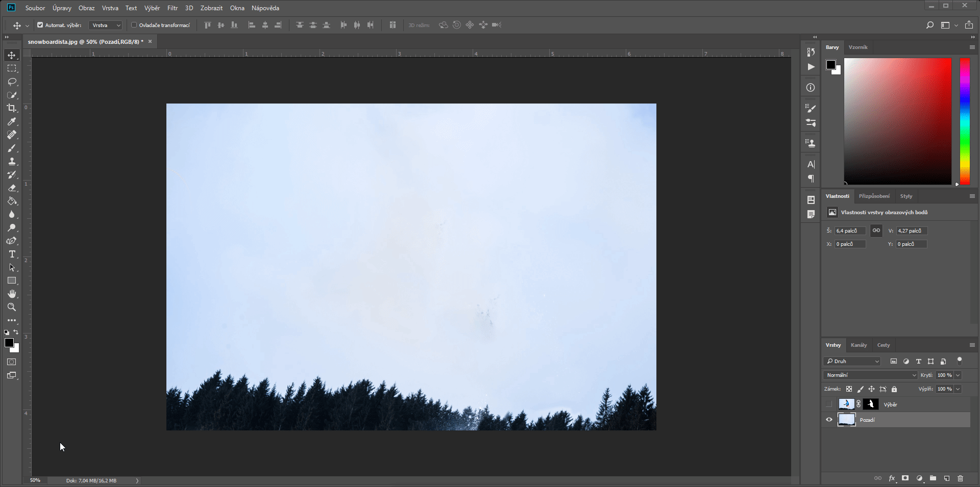The width and height of the screenshot is (980, 487).
Task: Show the Výběr layer visibility
Action: 829,404
